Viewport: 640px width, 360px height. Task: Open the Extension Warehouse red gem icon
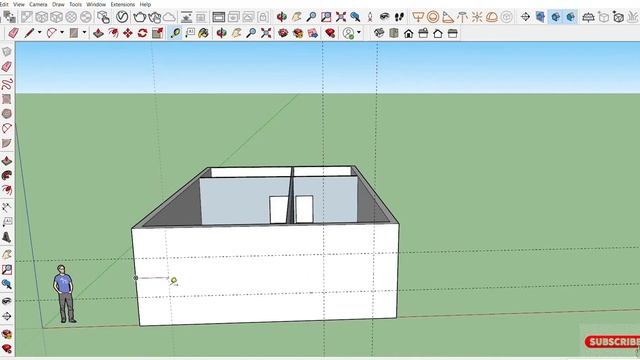[330, 33]
